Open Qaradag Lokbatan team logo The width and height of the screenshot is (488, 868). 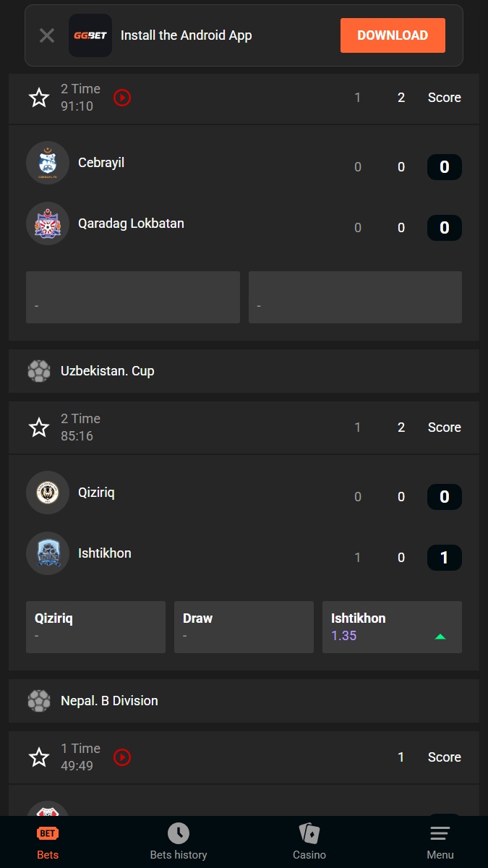point(48,224)
